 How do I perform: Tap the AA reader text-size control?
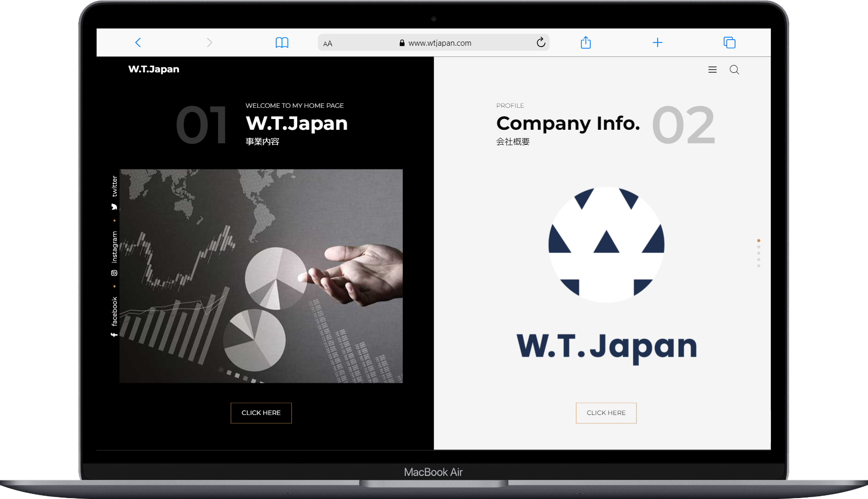click(x=328, y=43)
